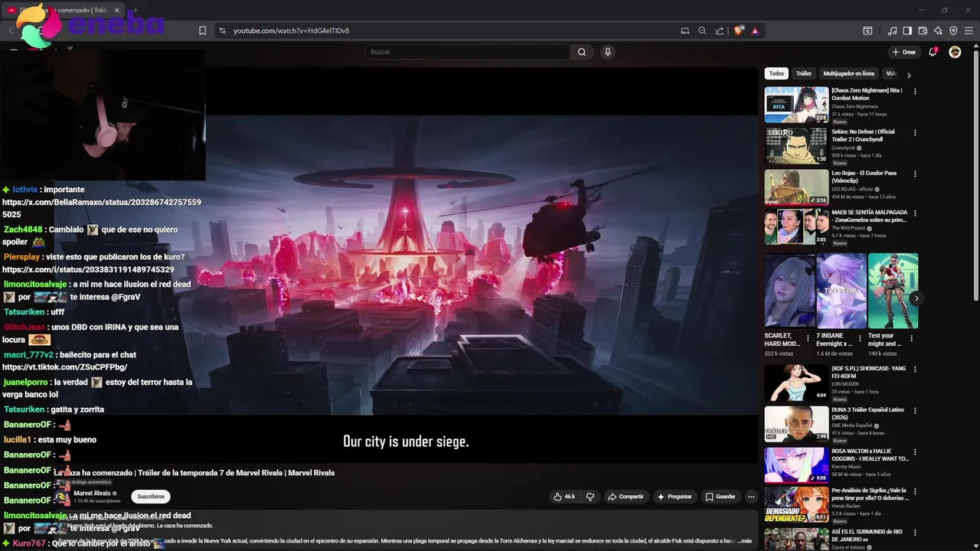The width and height of the screenshot is (980, 551).
Task: Open options for SCARLET HARD MOD short
Action: tap(808, 337)
